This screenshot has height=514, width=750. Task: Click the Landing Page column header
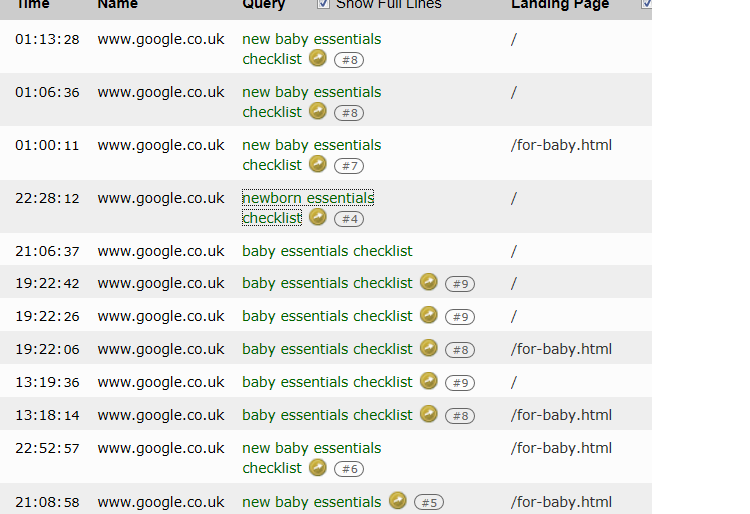(x=560, y=4)
